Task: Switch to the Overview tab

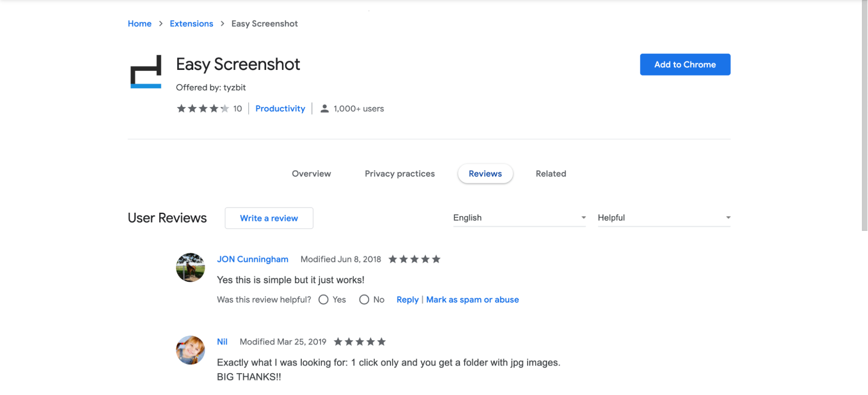Action: [x=311, y=174]
